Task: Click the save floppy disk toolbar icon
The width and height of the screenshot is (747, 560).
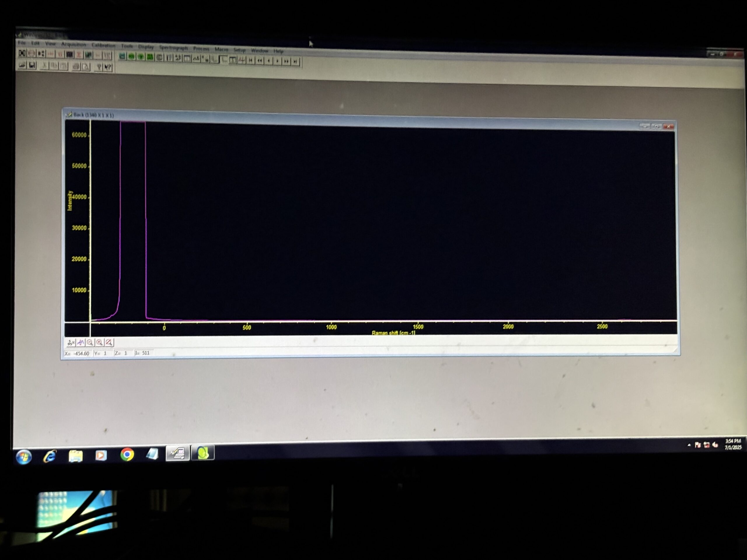Action: pyautogui.click(x=32, y=65)
